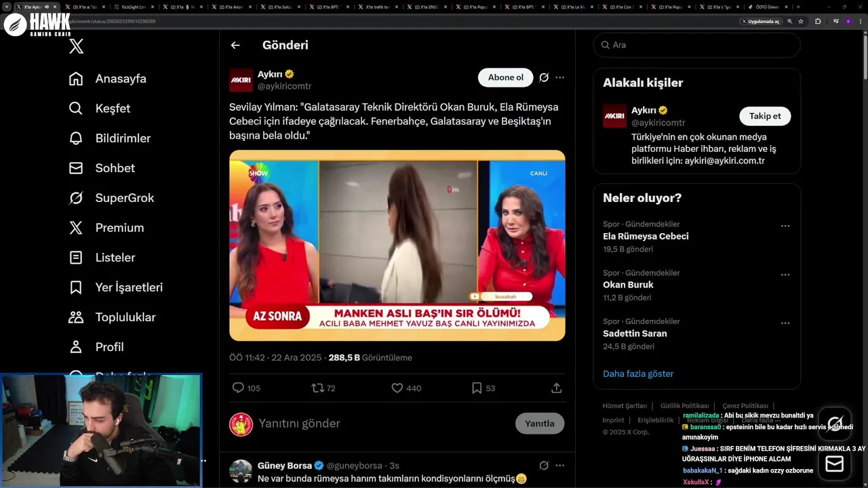Click the Yanıtla reply button
This screenshot has height=488, width=868.
(540, 424)
